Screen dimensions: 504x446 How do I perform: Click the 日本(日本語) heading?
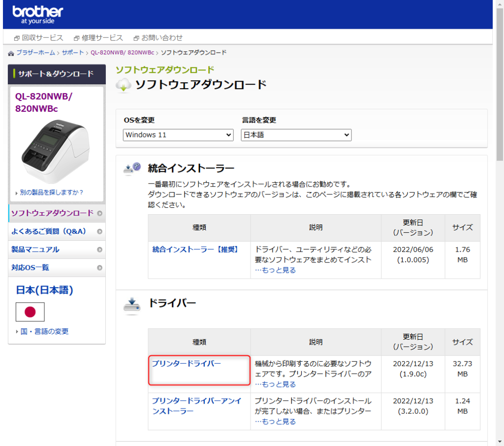pyautogui.click(x=45, y=290)
